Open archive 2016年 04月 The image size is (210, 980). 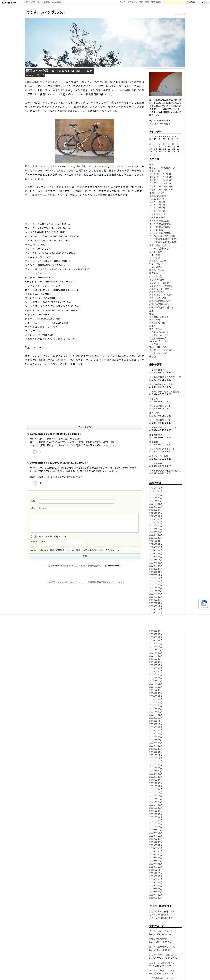[x=156, y=631]
